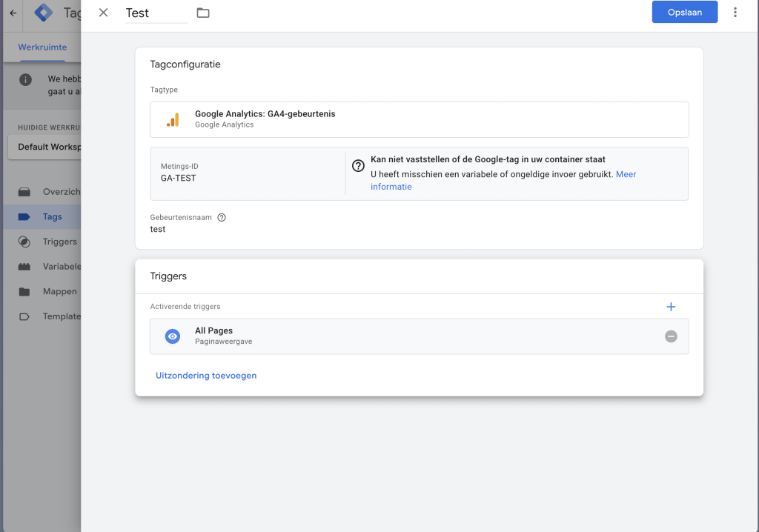Open the All Pages trigger row
This screenshot has height=532, width=759.
coord(420,336)
